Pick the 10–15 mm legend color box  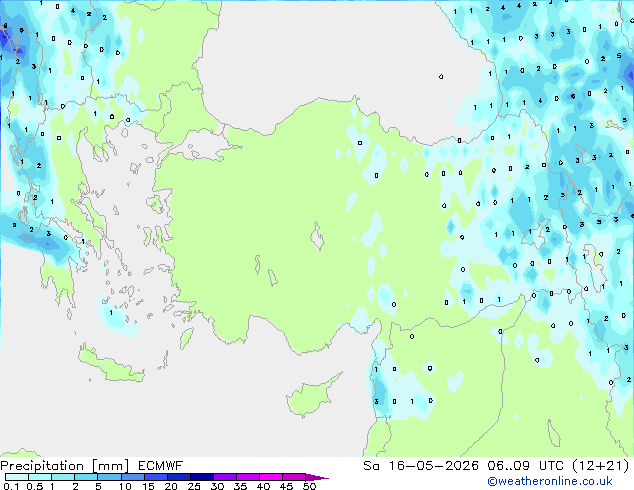[x=132, y=477]
